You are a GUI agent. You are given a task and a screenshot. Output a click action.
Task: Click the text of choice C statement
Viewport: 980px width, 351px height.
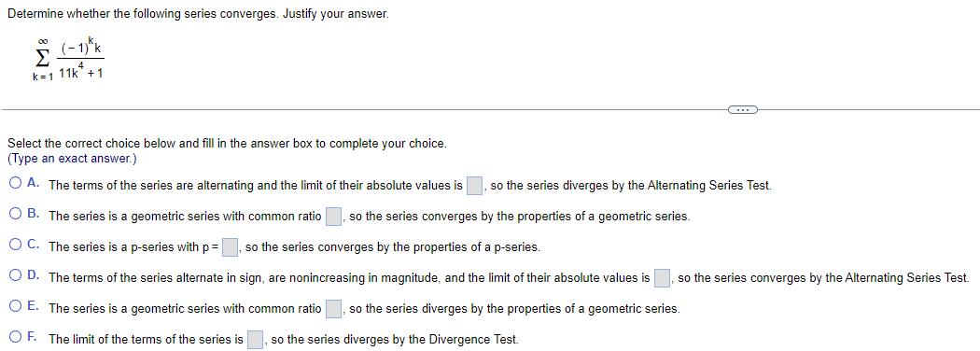pos(294,247)
